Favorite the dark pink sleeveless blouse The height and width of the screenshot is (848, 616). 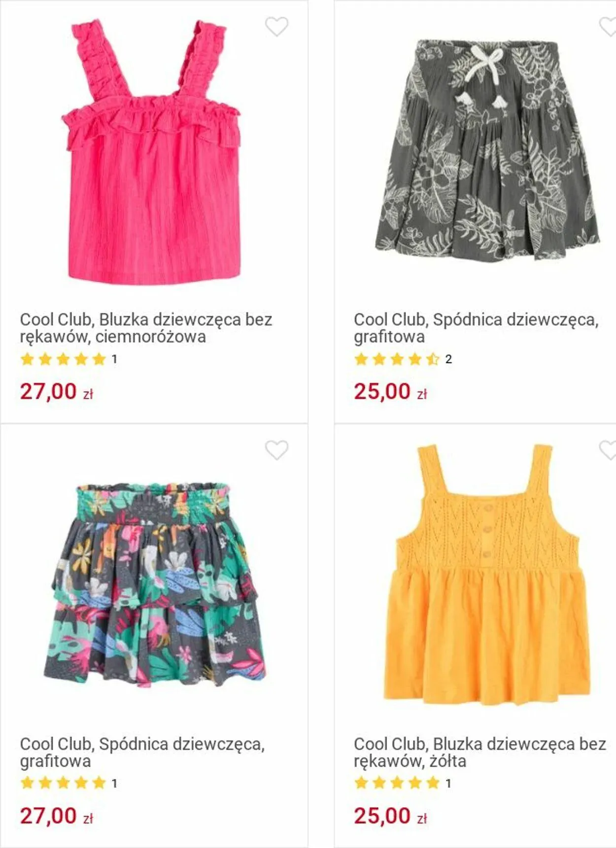(x=276, y=27)
